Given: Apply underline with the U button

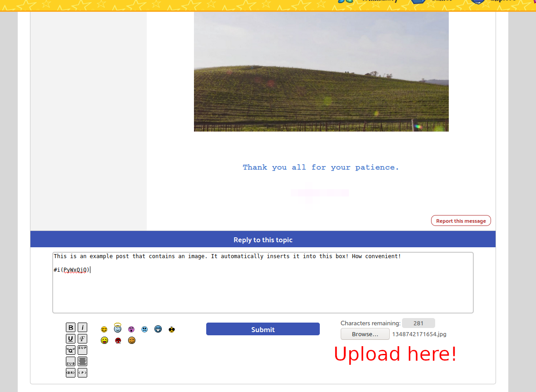Looking at the screenshot, I should pos(70,339).
